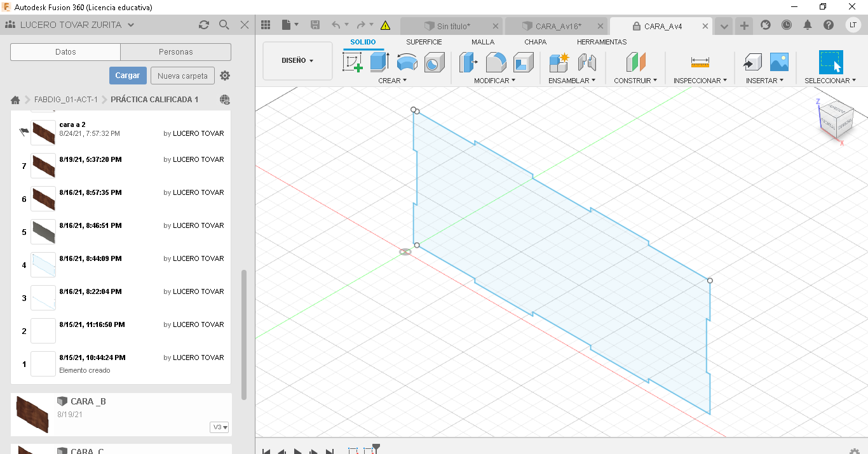This screenshot has width=868, height=454.
Task: Click the Insert image (canvas) icon
Action: click(x=779, y=62)
